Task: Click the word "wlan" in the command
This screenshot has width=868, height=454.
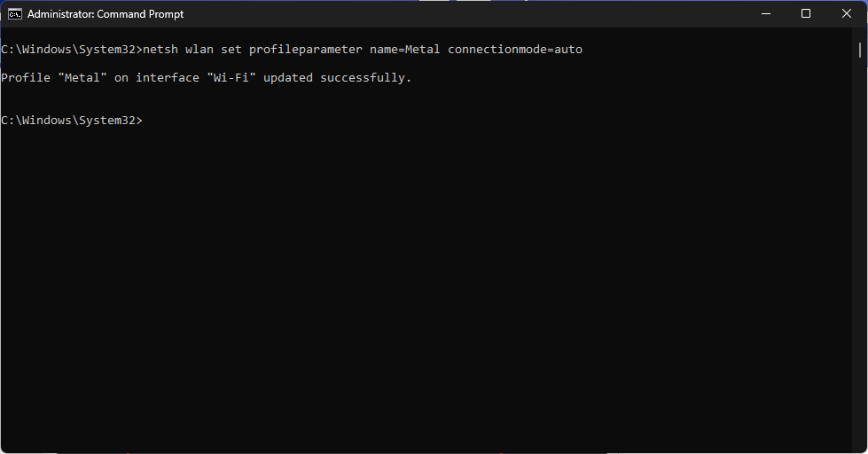Action: (199, 50)
